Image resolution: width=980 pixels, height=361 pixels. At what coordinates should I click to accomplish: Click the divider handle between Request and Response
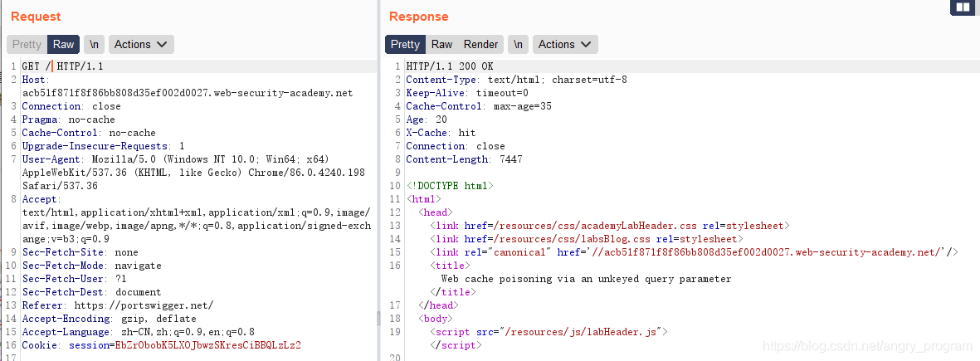point(378,319)
